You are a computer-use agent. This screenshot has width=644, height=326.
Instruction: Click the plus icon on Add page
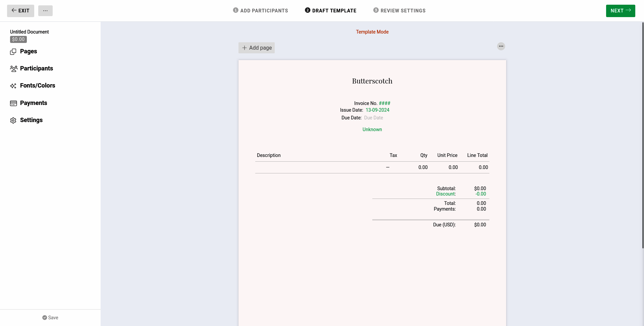click(x=245, y=48)
